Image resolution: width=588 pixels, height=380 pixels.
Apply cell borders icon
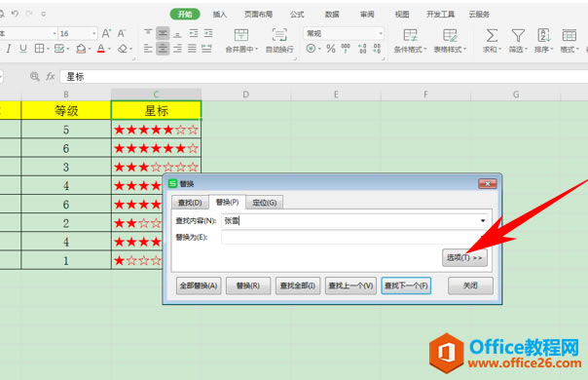39,49
